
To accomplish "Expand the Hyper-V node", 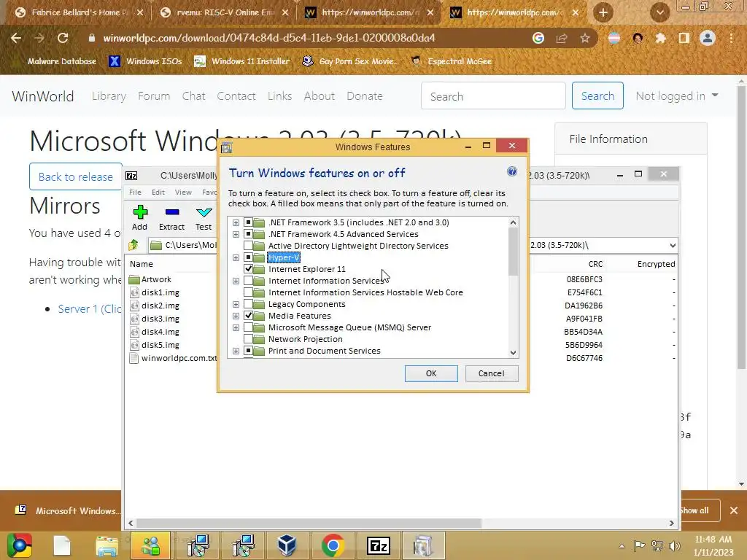I will pyautogui.click(x=236, y=257).
